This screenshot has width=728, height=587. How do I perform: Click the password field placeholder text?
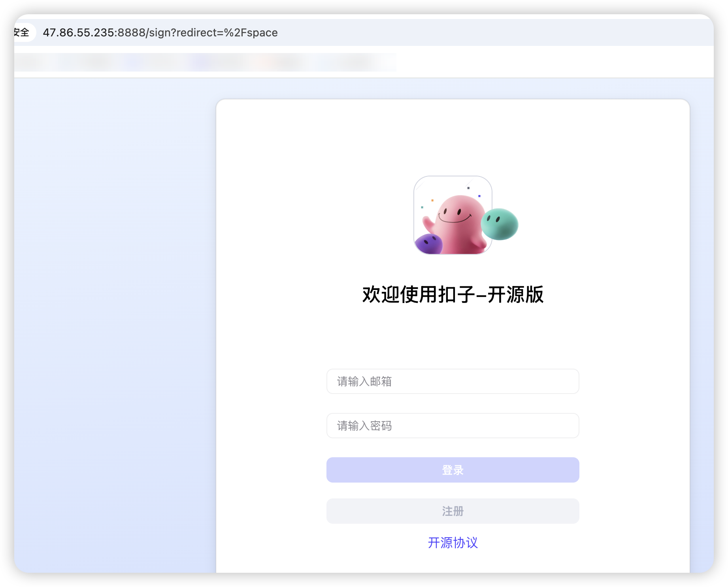[x=364, y=426]
